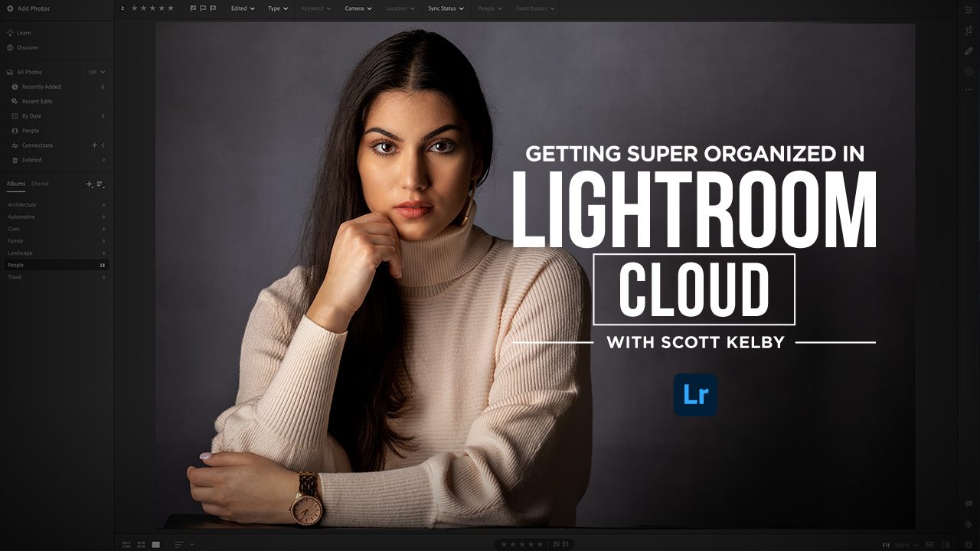
Task: Select the Travel album
Action: click(x=57, y=277)
